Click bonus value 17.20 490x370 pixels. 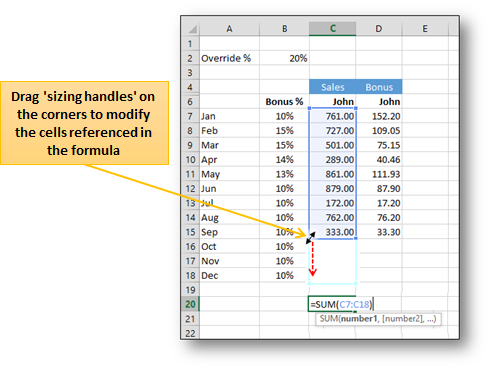(x=379, y=203)
